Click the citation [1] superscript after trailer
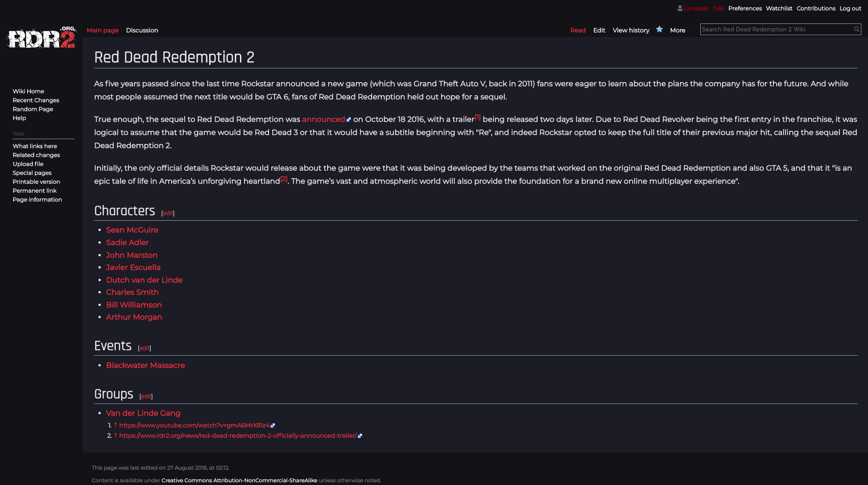 [x=478, y=117]
